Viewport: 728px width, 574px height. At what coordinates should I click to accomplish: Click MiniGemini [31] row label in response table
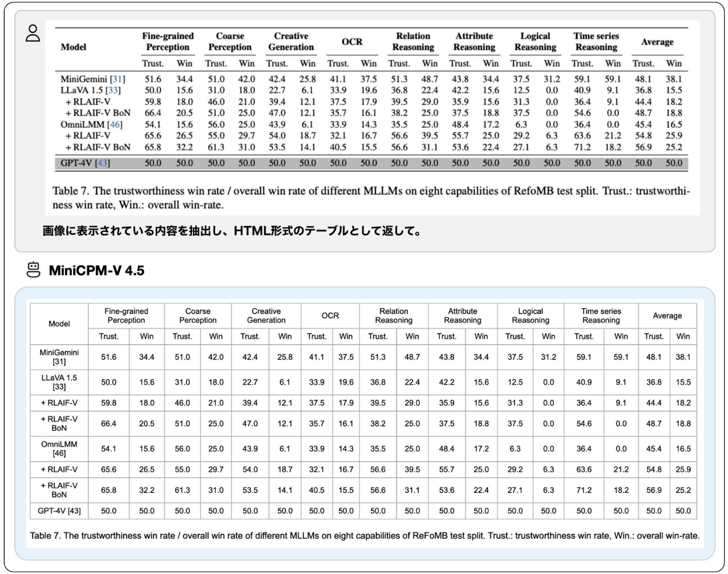tap(59, 357)
